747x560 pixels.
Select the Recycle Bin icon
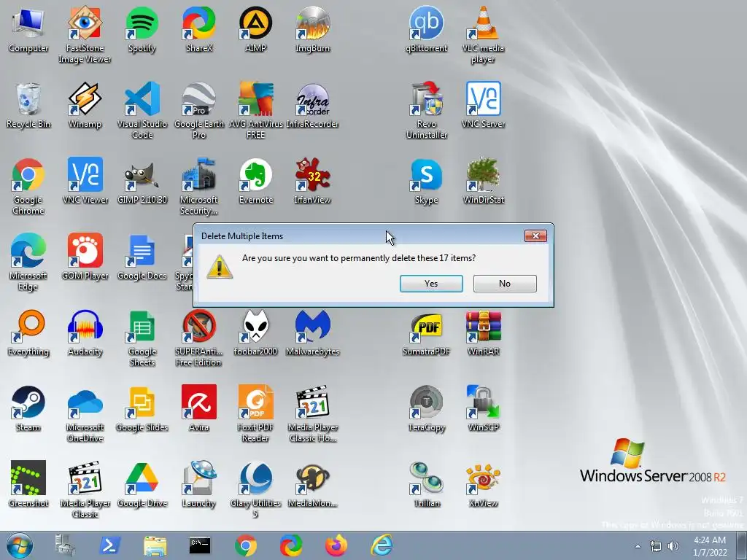pyautogui.click(x=28, y=105)
